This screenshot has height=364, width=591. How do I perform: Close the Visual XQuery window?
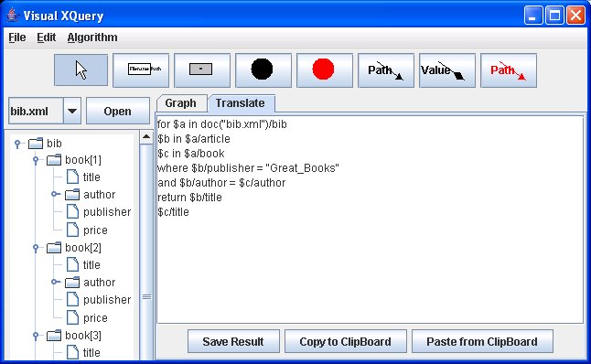(x=576, y=16)
